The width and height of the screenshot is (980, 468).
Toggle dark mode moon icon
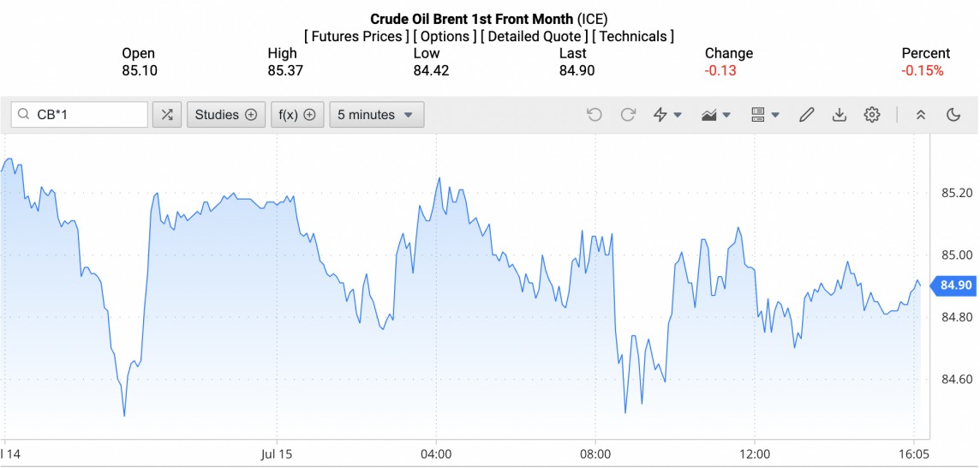pos(953,115)
